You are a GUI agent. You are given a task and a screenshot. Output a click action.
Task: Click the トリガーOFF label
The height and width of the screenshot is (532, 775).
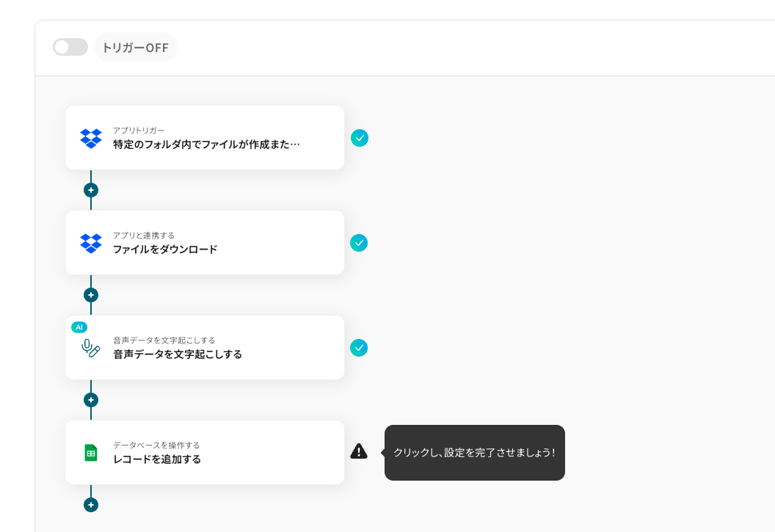coord(136,48)
